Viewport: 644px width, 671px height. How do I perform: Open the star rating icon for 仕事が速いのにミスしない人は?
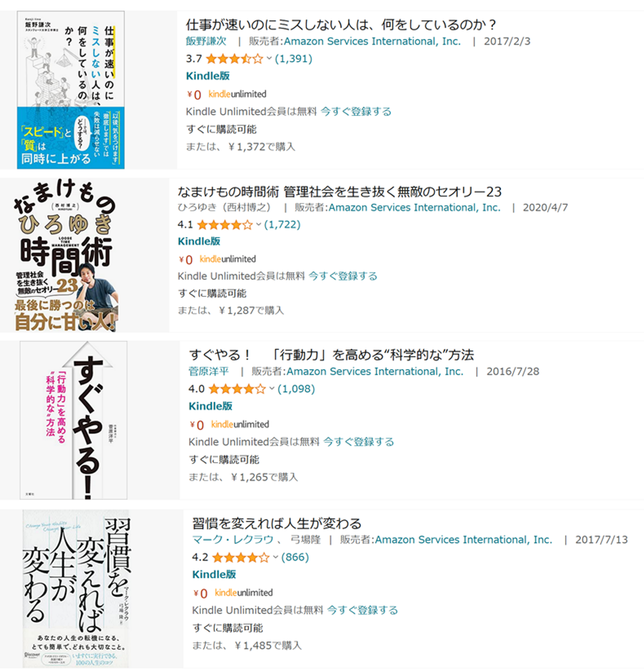(235, 59)
